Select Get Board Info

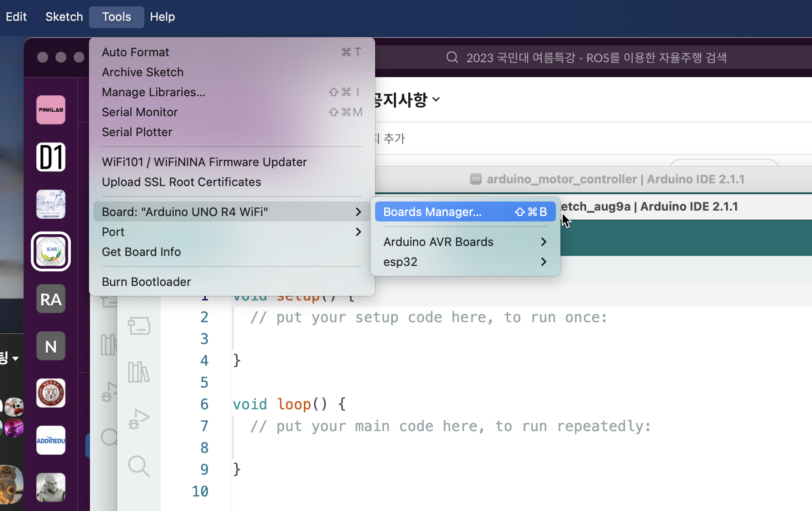(x=232, y=252)
